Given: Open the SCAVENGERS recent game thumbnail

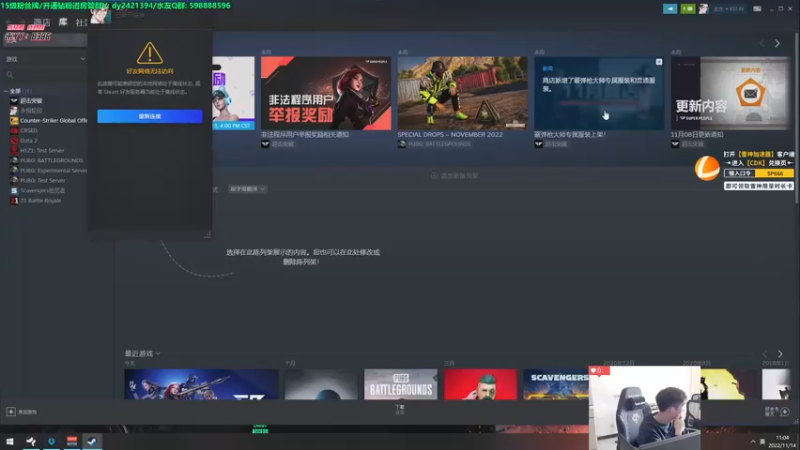Looking at the screenshot, I should (x=556, y=384).
